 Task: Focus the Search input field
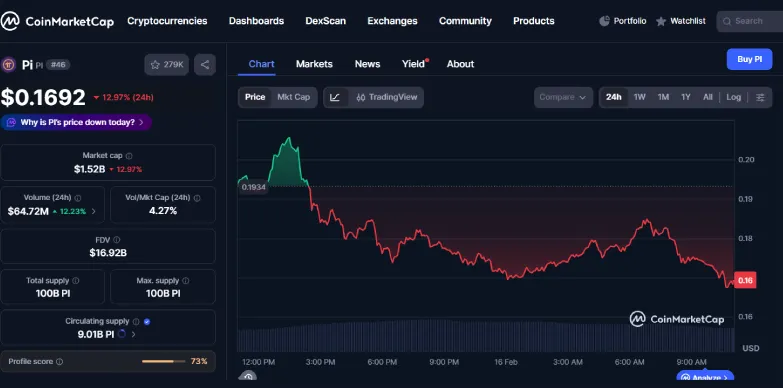750,21
